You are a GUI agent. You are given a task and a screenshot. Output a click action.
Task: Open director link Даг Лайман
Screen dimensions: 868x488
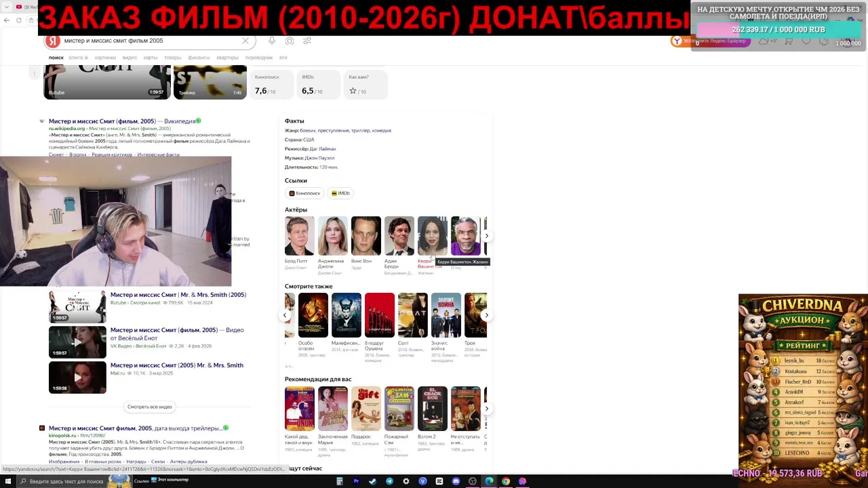point(323,148)
